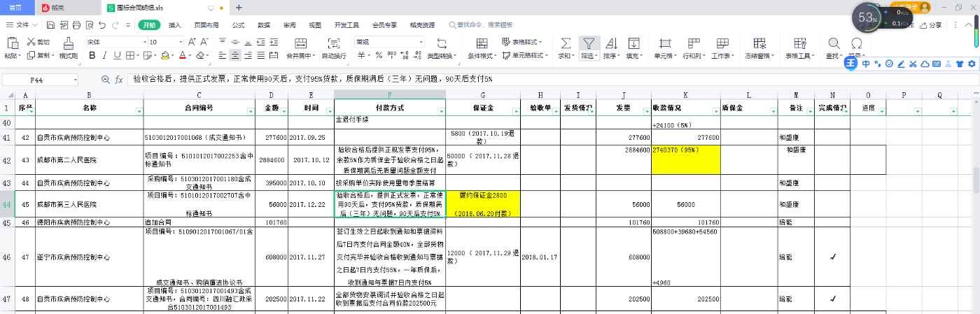Click the AutoSum sigma icon

point(566,43)
